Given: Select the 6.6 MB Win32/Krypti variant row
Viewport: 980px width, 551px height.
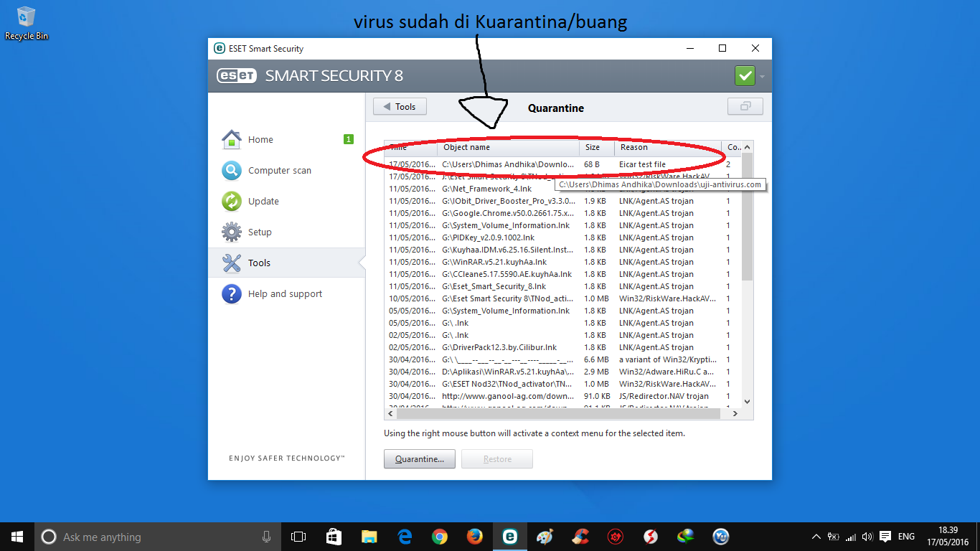Looking at the screenshot, I should (563, 359).
